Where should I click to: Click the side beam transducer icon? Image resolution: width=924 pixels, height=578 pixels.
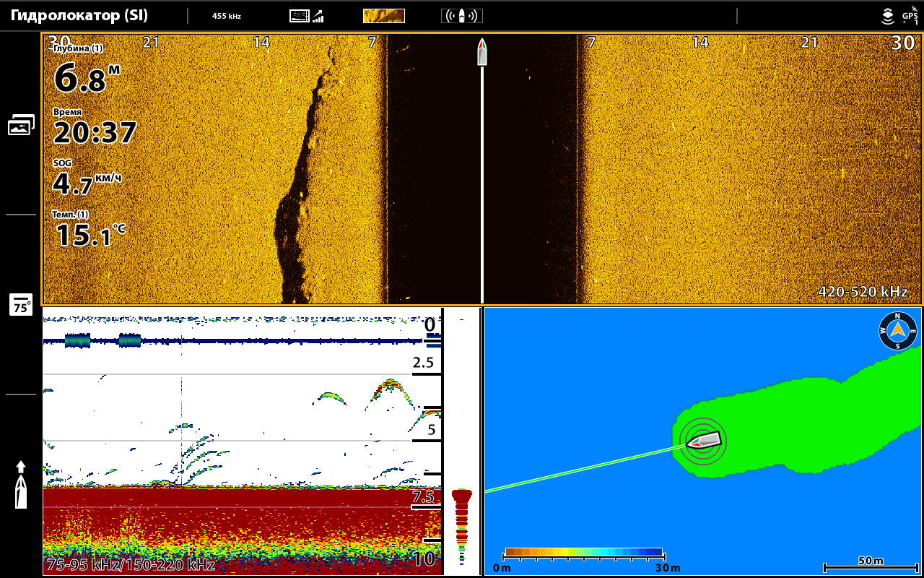[x=461, y=16]
